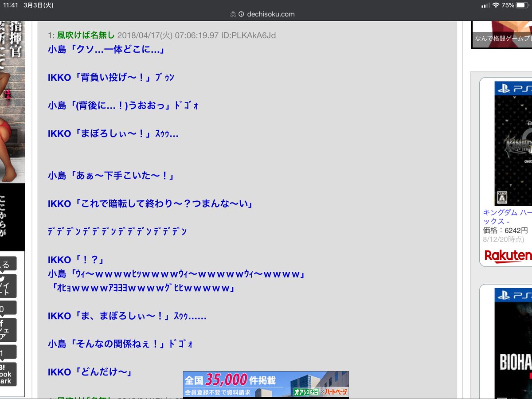Open the なんで格闘ゲーム article thumbnail

(x=502, y=35)
